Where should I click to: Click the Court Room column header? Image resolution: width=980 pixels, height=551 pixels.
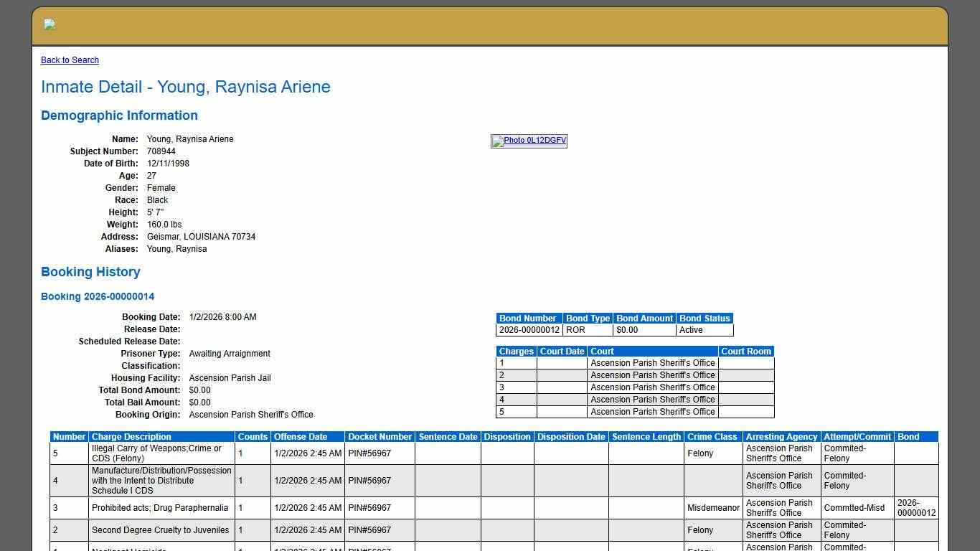tap(745, 352)
